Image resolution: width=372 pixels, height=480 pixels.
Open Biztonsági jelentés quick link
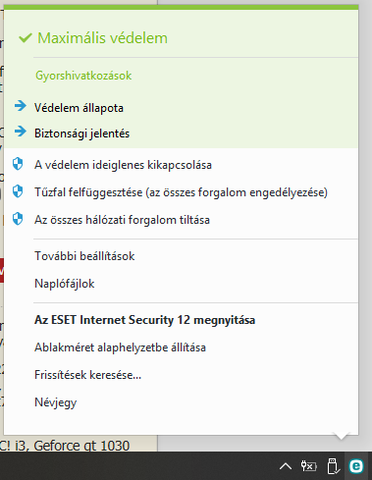82,133
